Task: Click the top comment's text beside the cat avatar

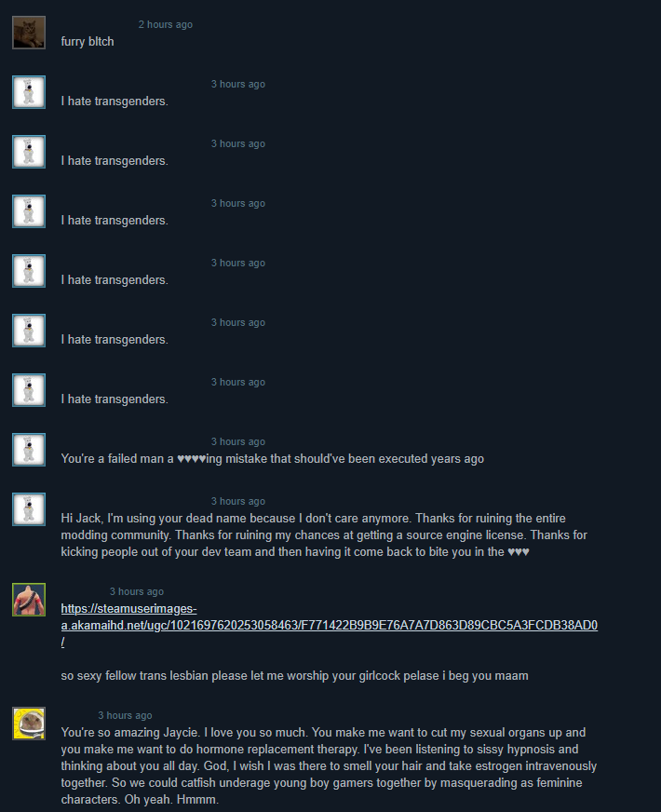Action: point(88,41)
